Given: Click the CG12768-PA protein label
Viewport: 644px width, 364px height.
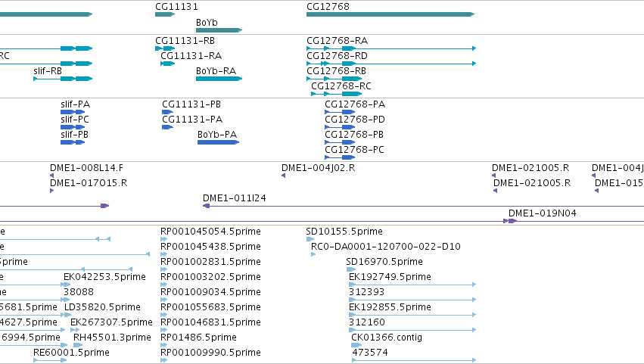Looking at the screenshot, I should coord(355,104).
